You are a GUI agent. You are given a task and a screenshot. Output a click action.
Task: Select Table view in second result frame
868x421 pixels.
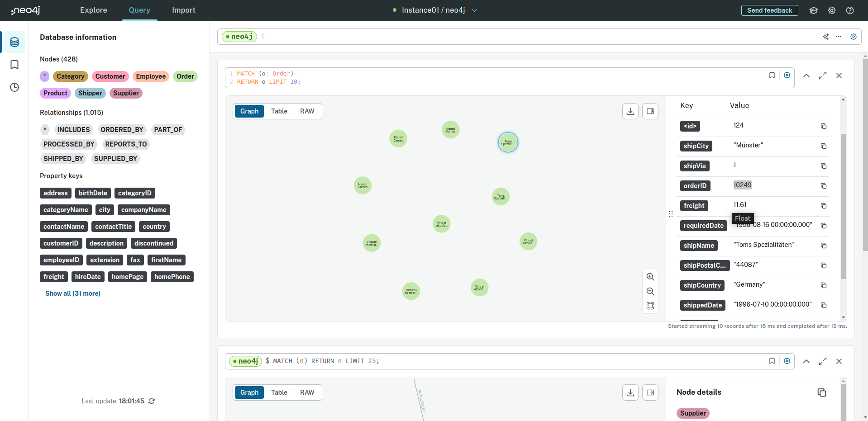tap(279, 393)
